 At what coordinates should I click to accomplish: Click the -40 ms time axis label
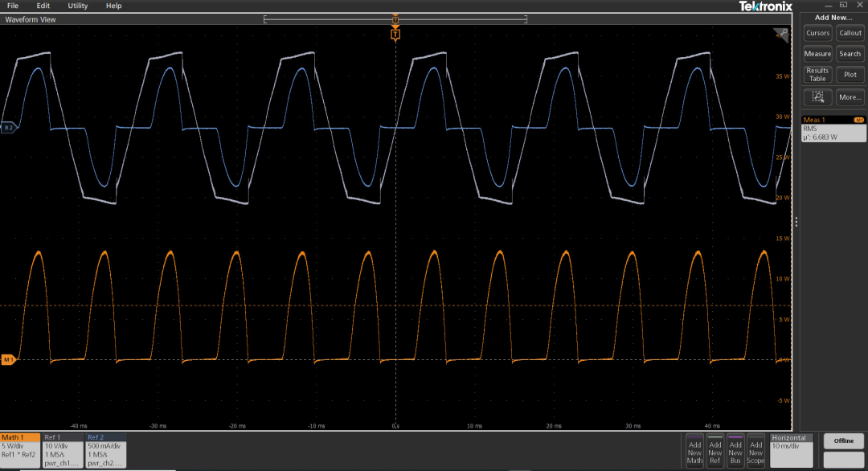[79, 426]
